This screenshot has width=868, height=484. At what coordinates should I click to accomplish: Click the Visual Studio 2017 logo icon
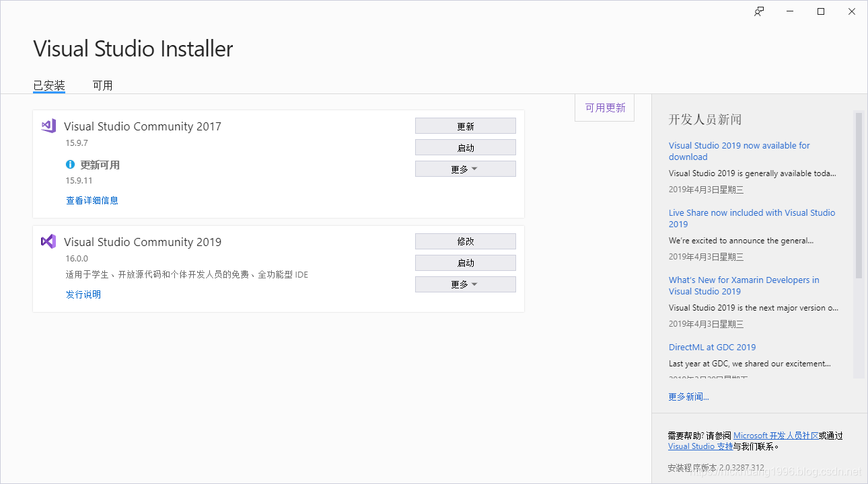(48, 126)
